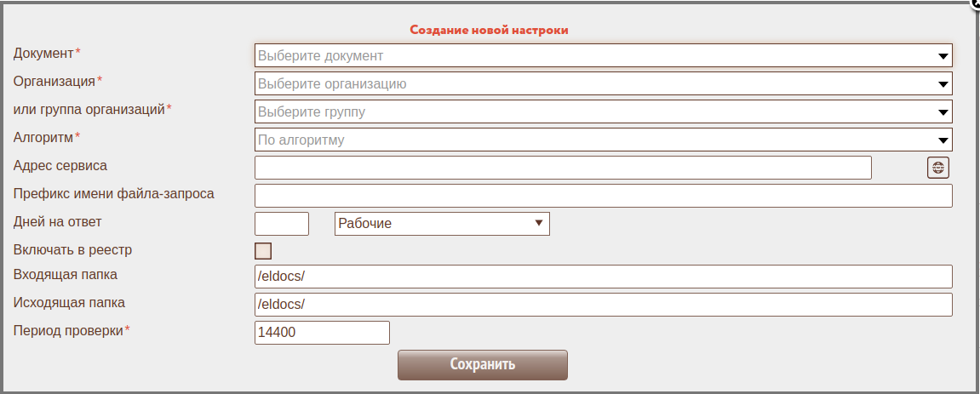Close the new setting dialog

coord(974,3)
